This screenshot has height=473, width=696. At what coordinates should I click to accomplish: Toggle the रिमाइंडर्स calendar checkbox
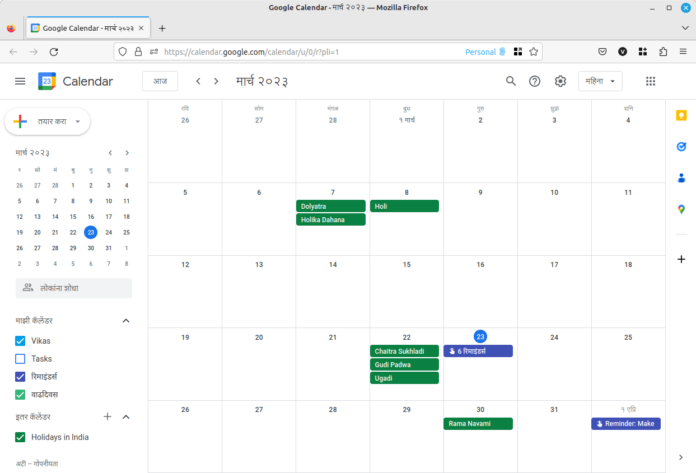tap(20, 377)
